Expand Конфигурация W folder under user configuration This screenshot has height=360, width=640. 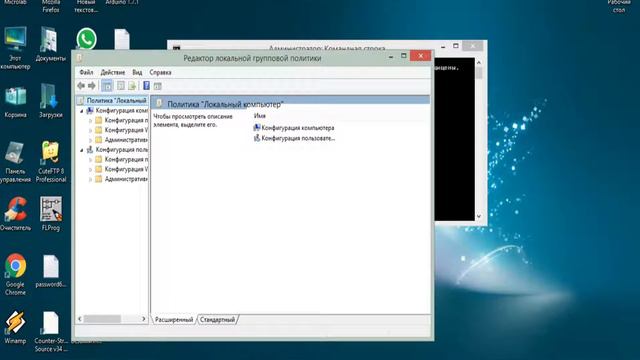pos(91,169)
